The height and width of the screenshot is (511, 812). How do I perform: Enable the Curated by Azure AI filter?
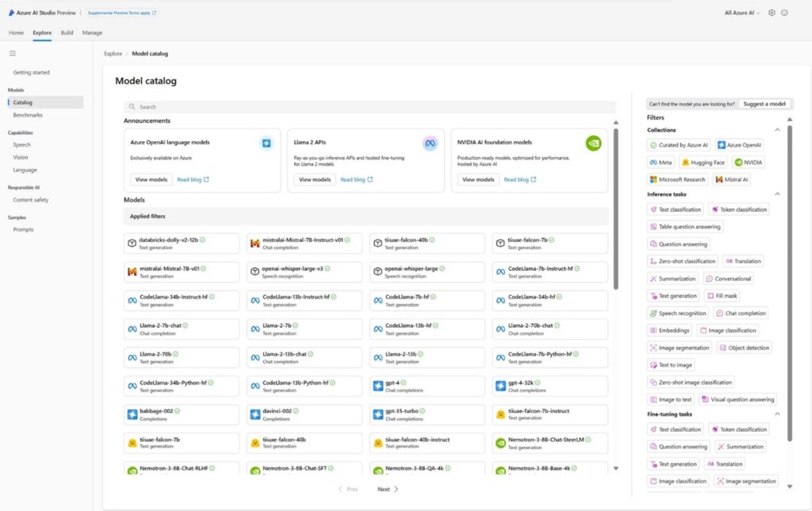pos(678,144)
